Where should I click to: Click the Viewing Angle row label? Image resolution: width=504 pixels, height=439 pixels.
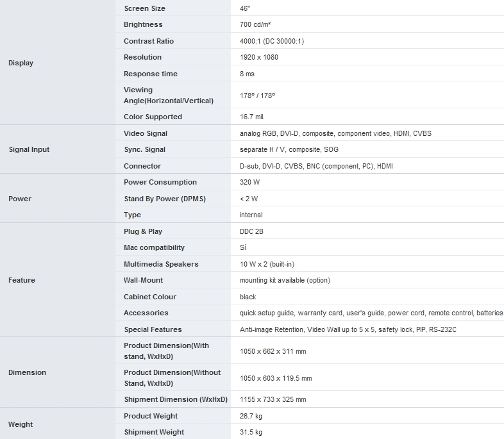point(168,95)
